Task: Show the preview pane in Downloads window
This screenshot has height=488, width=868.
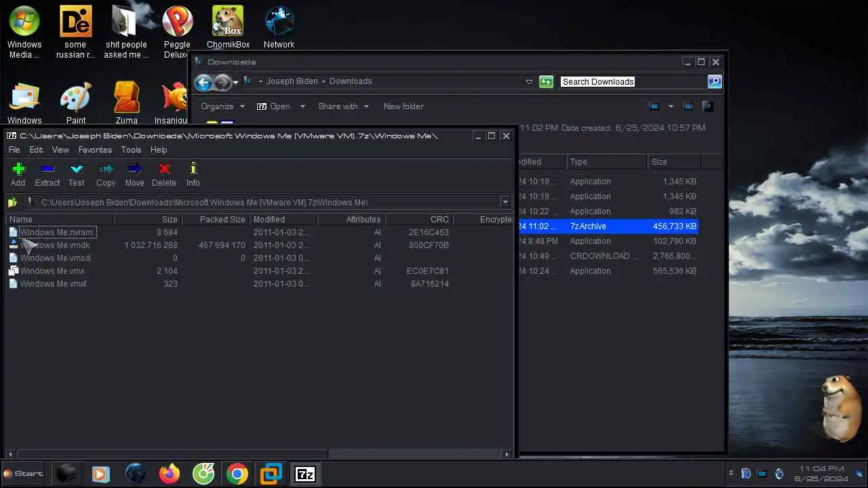Action: [x=688, y=106]
